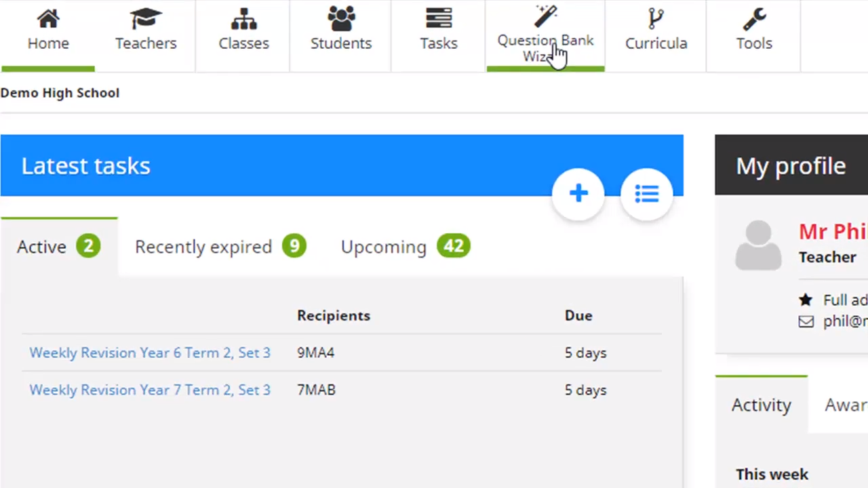Click the profile avatar placeholder image
Screen dimensions: 868x488
click(758, 245)
